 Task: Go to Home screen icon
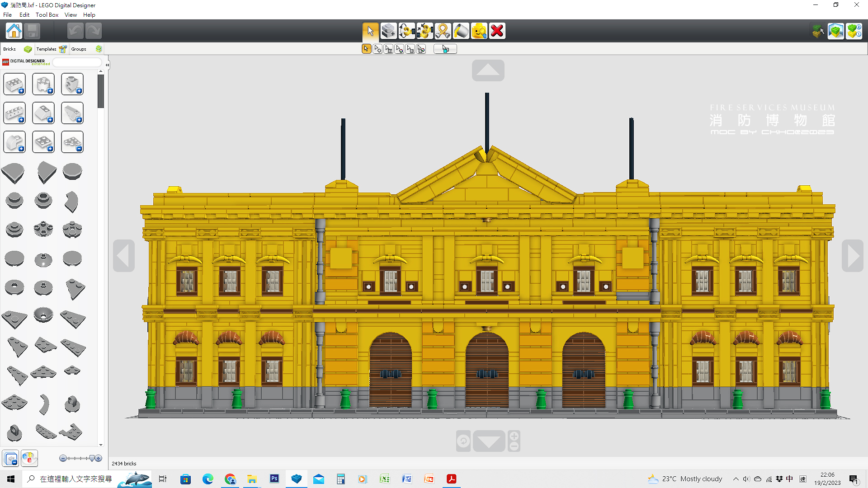tap(14, 31)
